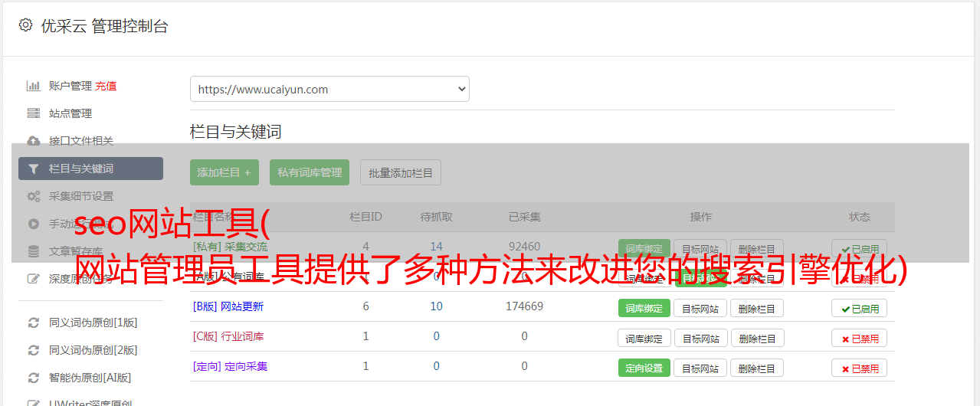Click the 批量添加栏目 button

tap(401, 172)
